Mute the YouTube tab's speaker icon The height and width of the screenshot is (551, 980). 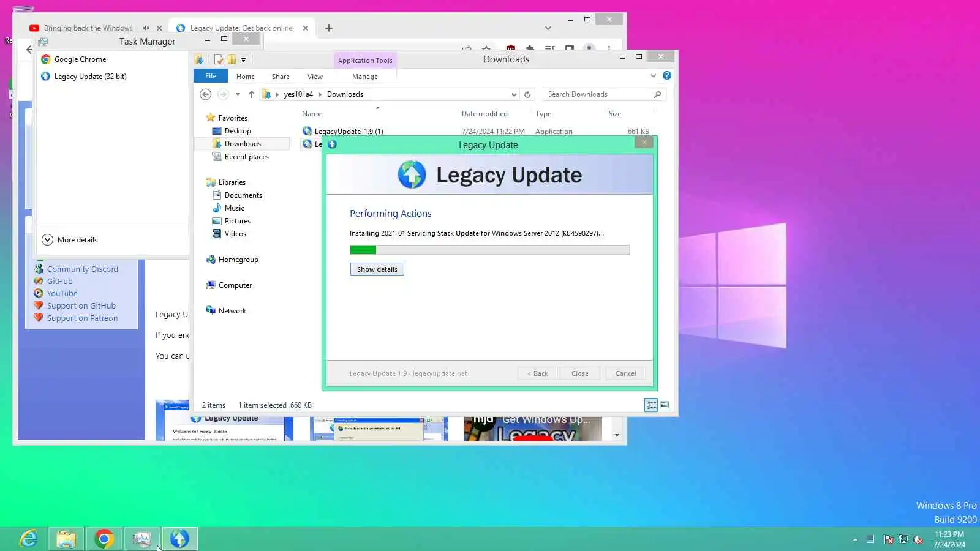146,28
